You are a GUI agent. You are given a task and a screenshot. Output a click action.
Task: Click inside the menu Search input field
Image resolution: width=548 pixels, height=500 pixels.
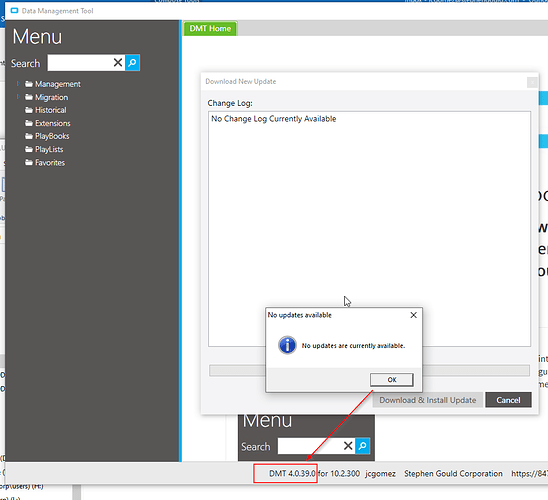80,63
